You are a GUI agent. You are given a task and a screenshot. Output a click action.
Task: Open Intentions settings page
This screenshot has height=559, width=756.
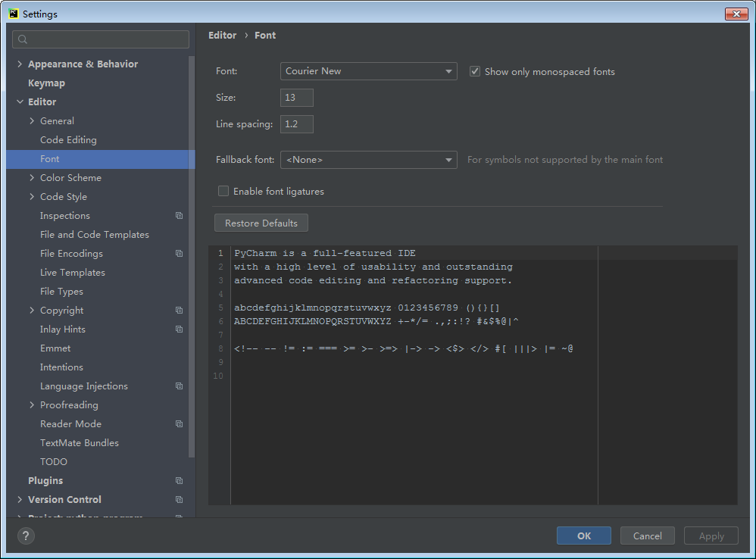(61, 367)
